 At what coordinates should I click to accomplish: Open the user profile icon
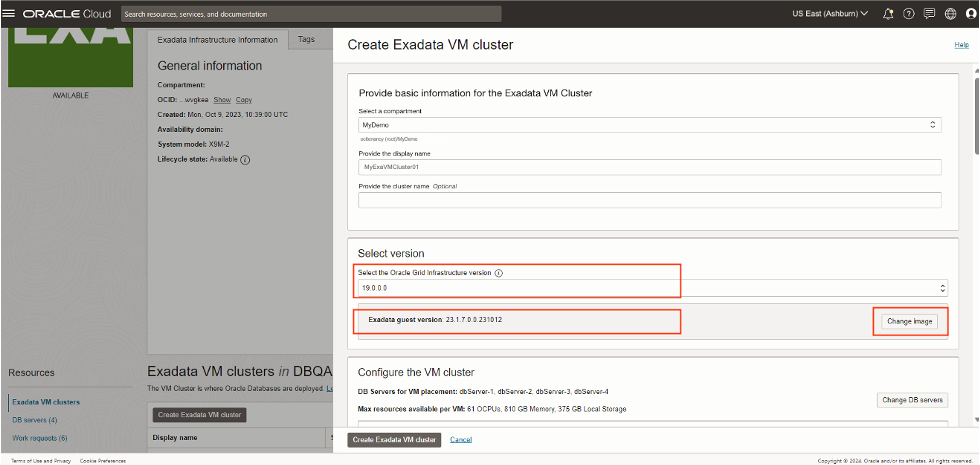pos(971,14)
